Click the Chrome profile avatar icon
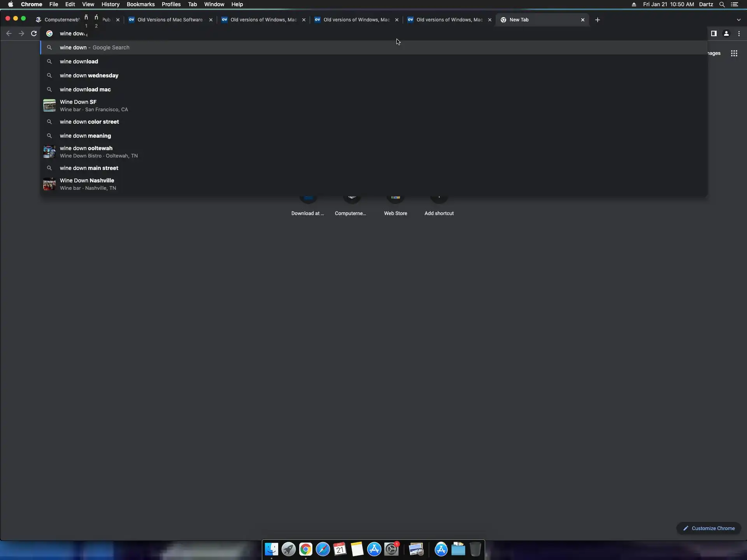This screenshot has height=560, width=747. click(x=726, y=33)
